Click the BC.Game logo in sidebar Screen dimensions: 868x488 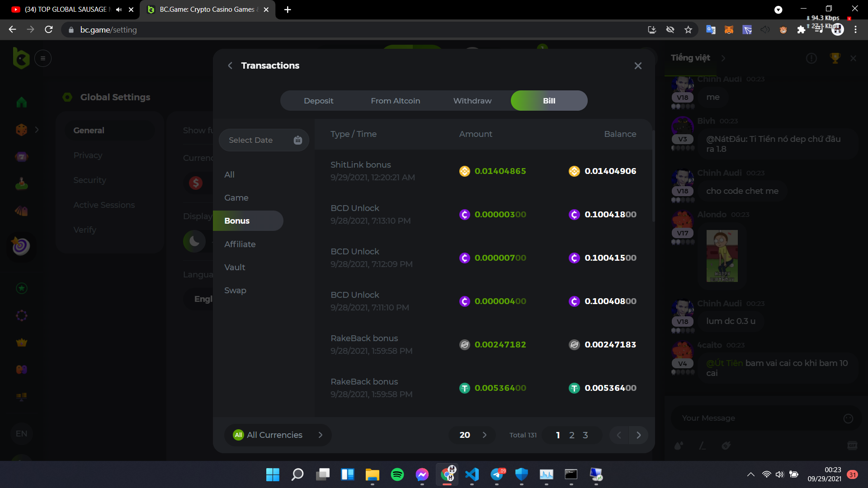pos(21,58)
